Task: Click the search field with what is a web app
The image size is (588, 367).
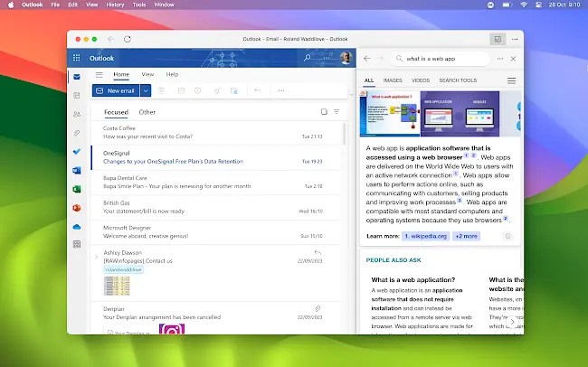Action: 441,59
